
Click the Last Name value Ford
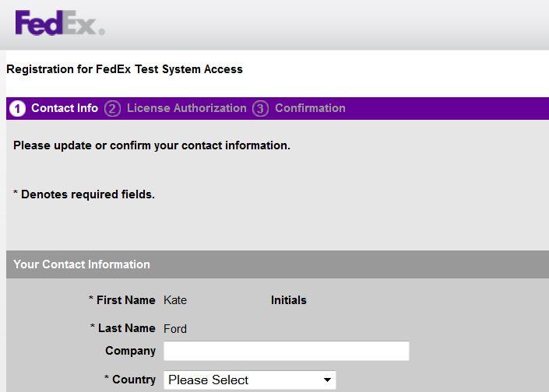[x=175, y=329]
